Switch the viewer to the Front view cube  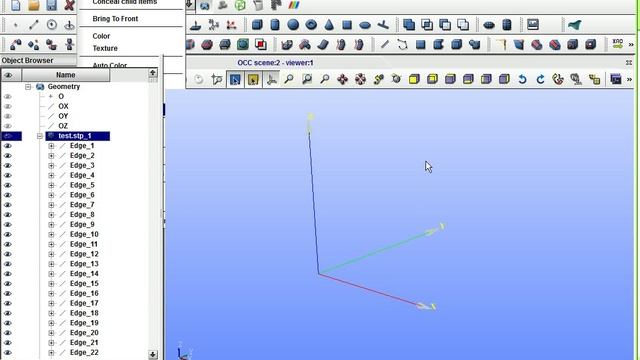(414, 79)
